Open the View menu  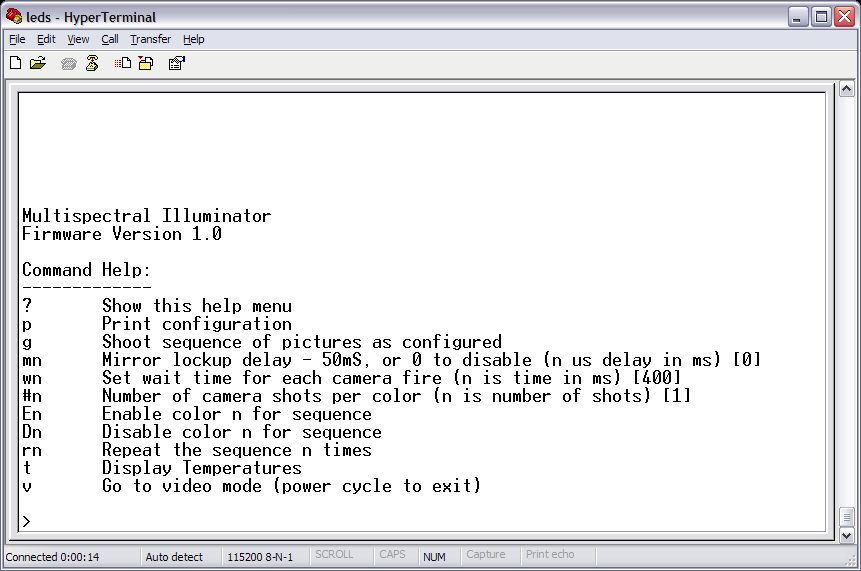(x=78, y=39)
